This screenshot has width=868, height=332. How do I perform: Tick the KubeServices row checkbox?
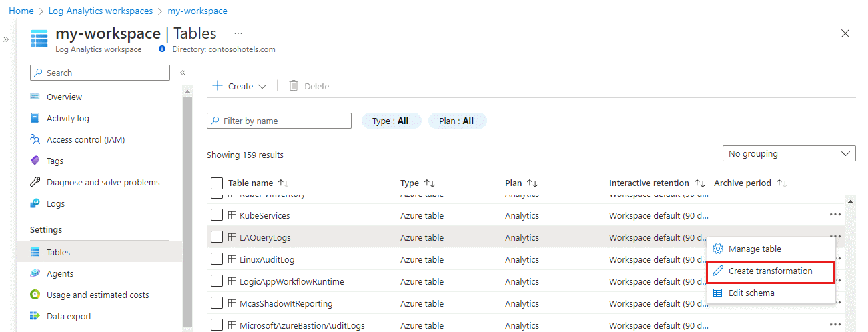coord(216,215)
